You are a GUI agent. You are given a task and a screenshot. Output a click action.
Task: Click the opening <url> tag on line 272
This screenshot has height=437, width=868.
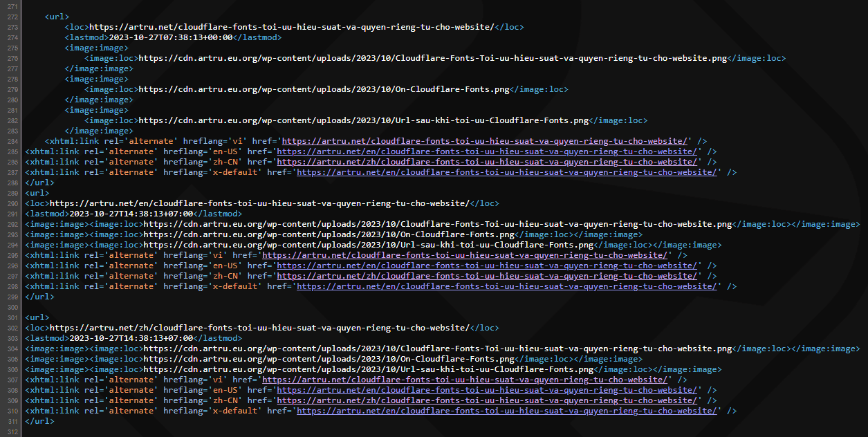pos(57,17)
